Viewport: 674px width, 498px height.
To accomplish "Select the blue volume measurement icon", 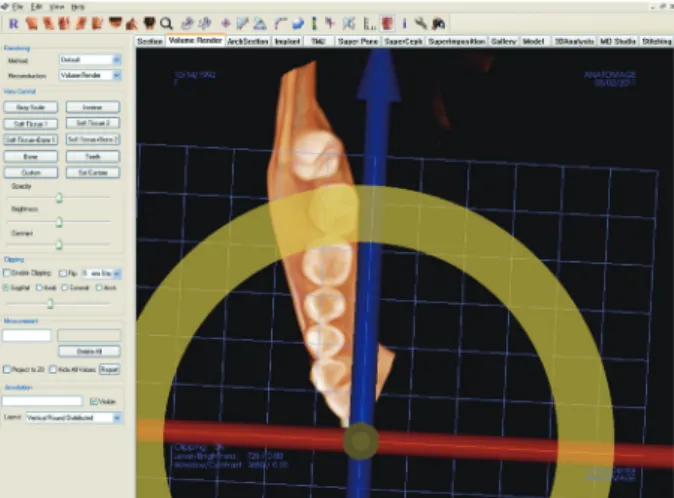I will pos(298,24).
